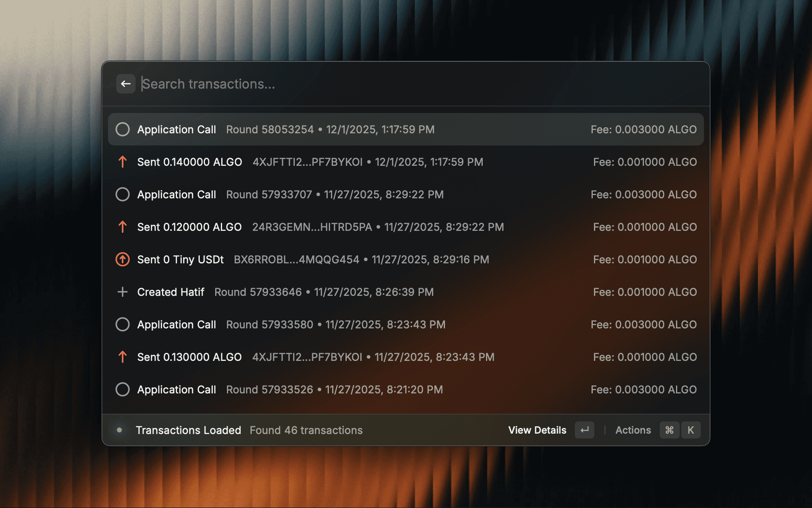The height and width of the screenshot is (508, 812).
Task: Click the back arrow button
Action: [125, 84]
